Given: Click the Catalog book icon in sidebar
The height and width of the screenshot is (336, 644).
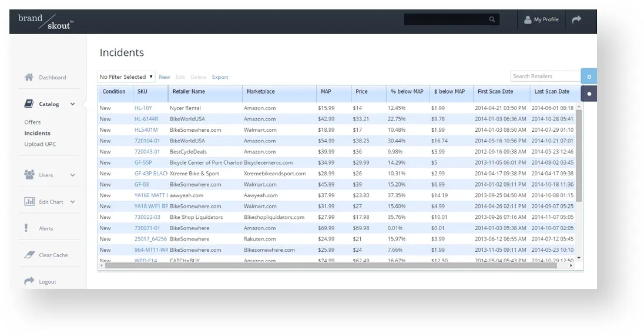Looking at the screenshot, I should (x=29, y=104).
